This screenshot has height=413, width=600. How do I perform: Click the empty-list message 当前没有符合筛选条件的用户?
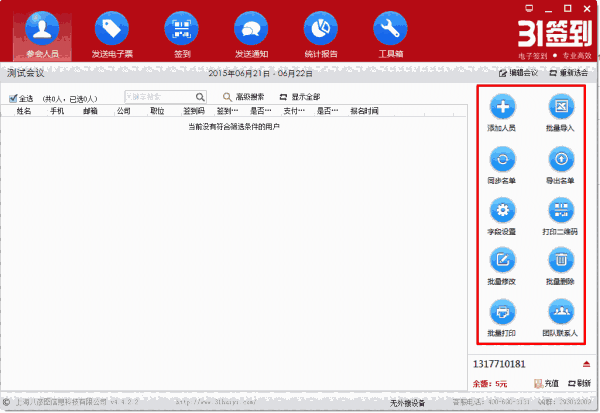(x=234, y=127)
